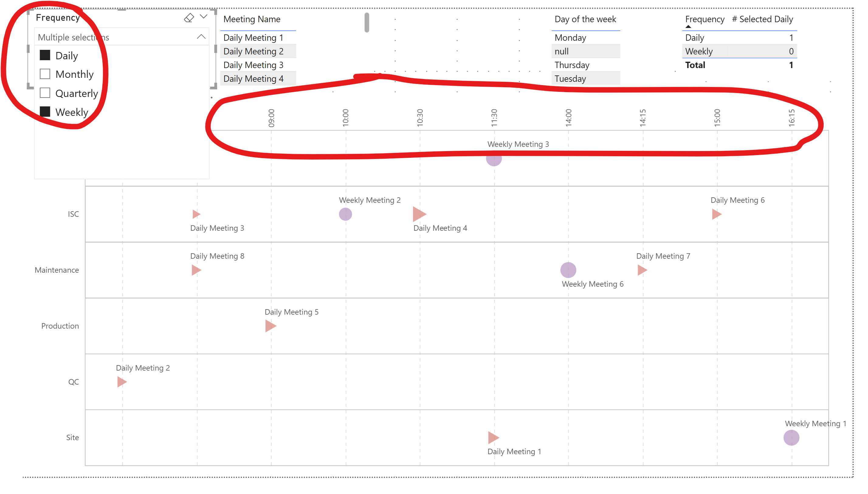Screen dimensions: 868x494
Task: Click the Daily Meeting 8 triangle marker
Action: tap(196, 270)
